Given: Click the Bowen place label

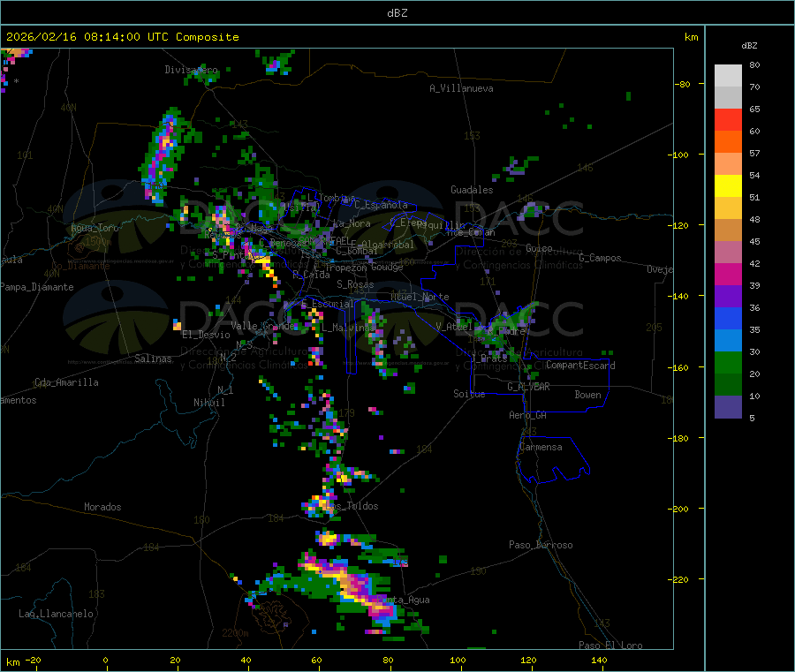Looking at the screenshot, I should click(587, 394).
